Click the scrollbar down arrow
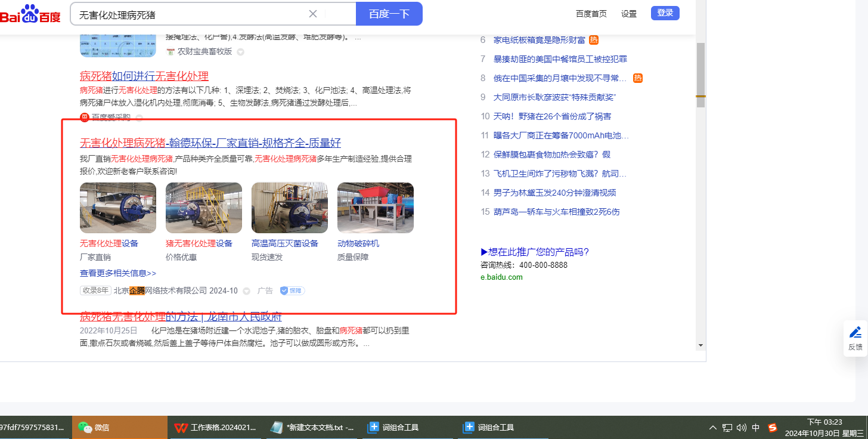868x439 pixels. point(700,345)
